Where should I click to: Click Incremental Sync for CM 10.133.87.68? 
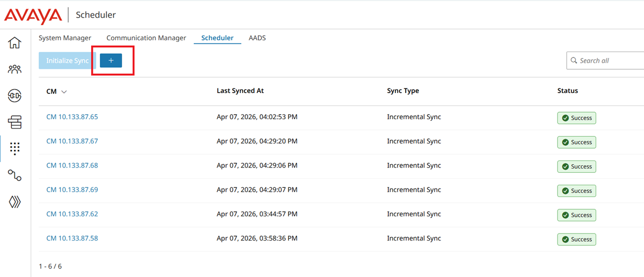coord(414,165)
